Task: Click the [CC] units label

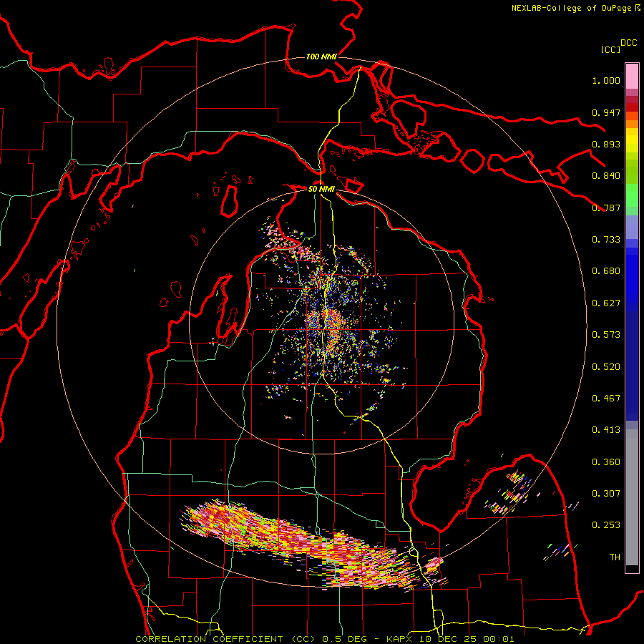Action: click(610, 49)
